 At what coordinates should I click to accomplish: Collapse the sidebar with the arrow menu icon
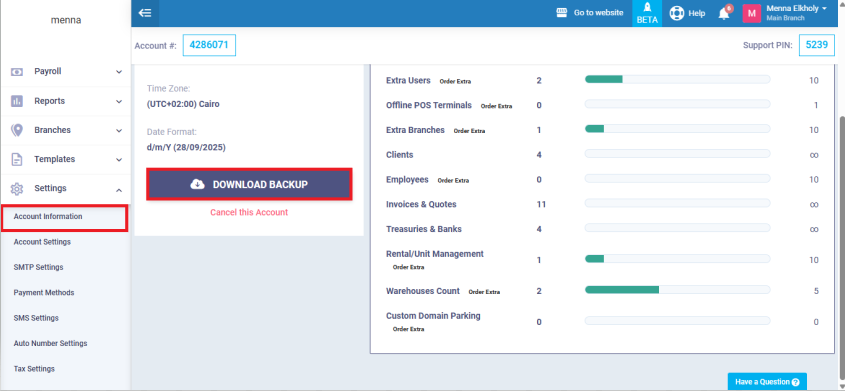145,13
